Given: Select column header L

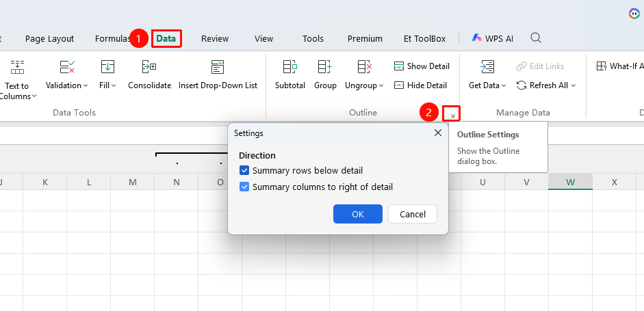Looking at the screenshot, I should [x=89, y=182].
